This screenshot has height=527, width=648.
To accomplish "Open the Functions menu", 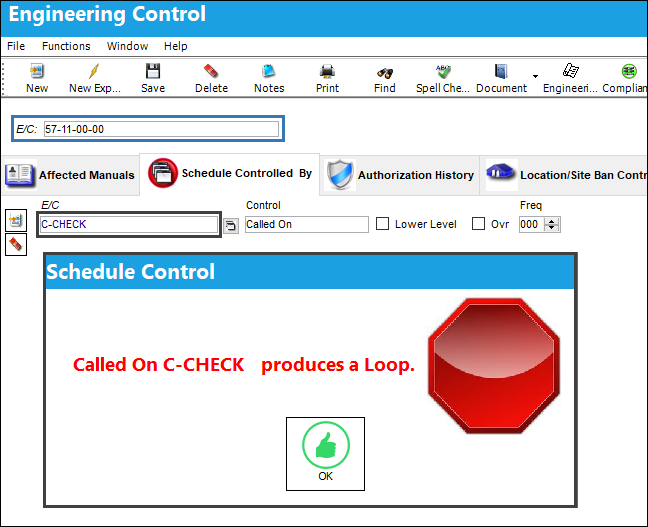I will [x=66, y=46].
